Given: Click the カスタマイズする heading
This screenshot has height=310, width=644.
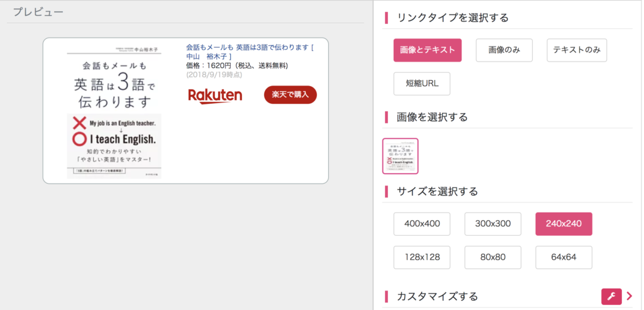Looking at the screenshot, I should [x=437, y=296].
